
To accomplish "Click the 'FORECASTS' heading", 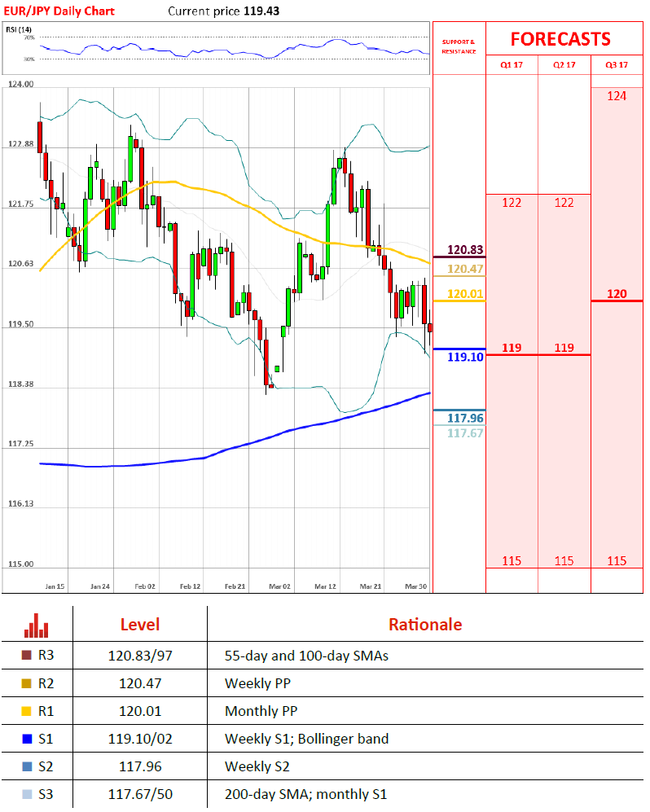I will [x=560, y=39].
